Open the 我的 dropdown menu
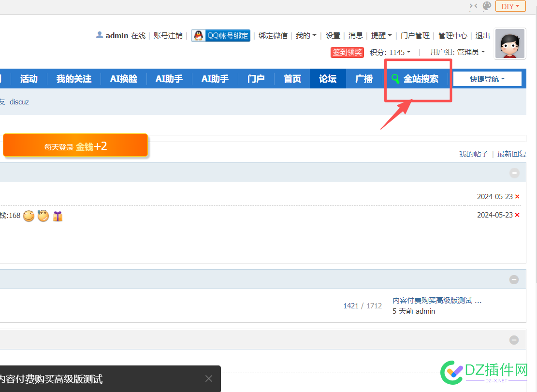 [x=306, y=35]
